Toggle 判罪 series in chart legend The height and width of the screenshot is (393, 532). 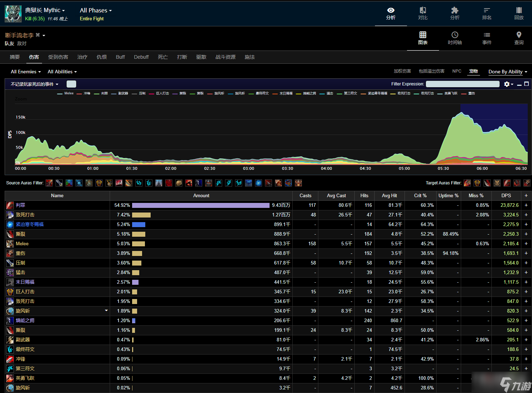pos(101,93)
